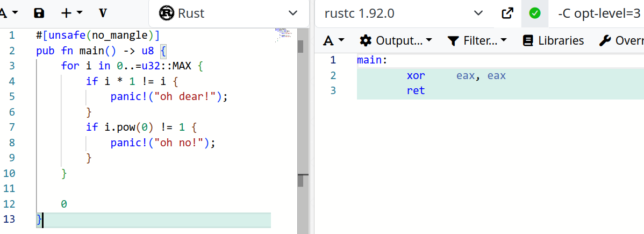Click the Libraries book button
The image size is (644, 234).
[x=553, y=40]
